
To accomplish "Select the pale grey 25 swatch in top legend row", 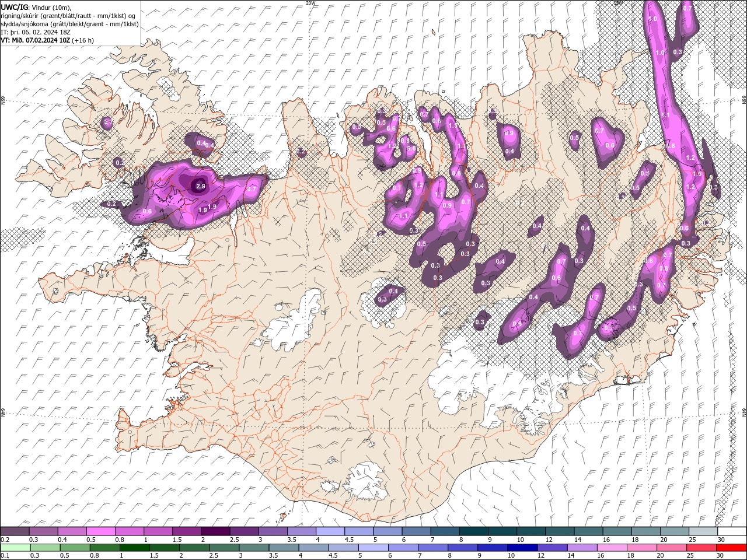I will pos(704,531).
